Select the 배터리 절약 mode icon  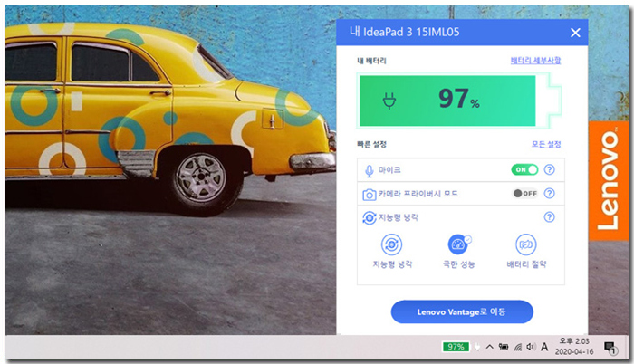click(x=525, y=244)
